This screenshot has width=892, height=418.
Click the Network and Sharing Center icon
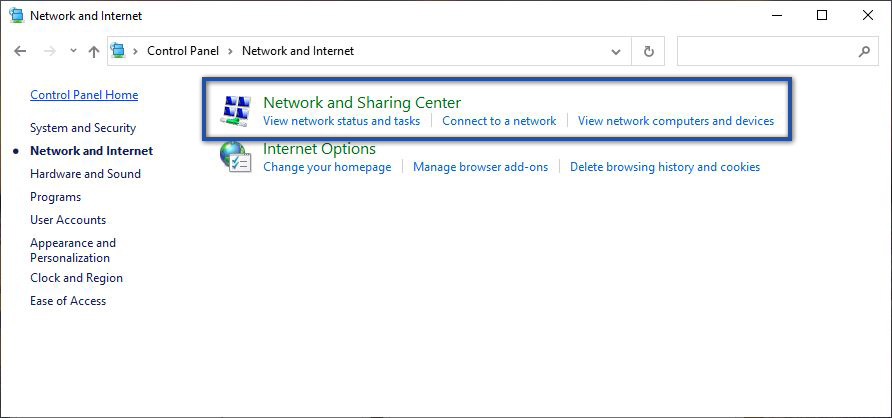coord(236,111)
